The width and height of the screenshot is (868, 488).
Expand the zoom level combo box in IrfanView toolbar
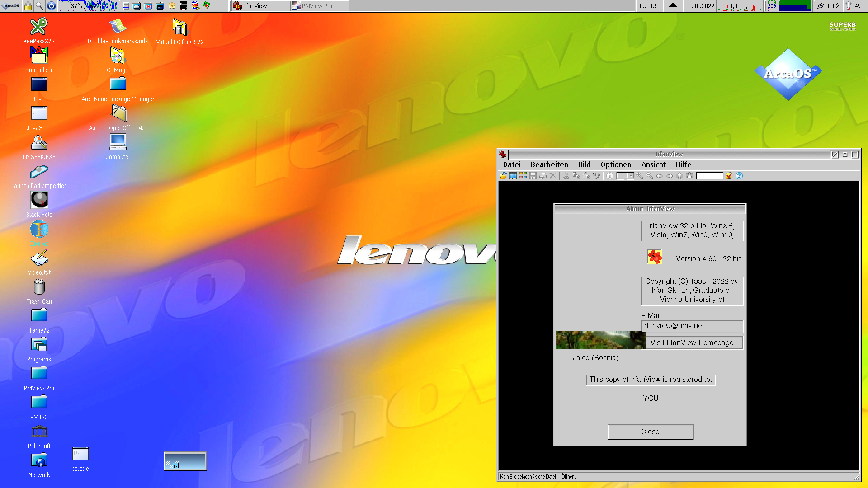tap(631, 176)
